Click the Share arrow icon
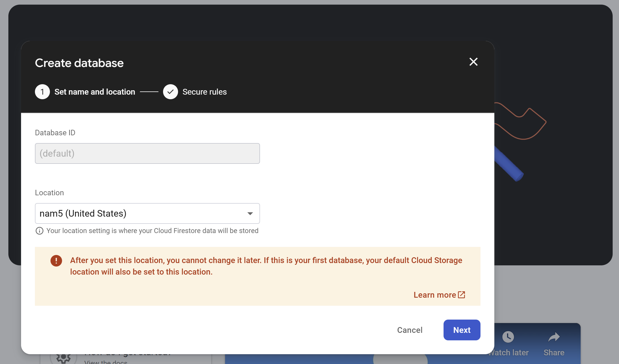This screenshot has width=619, height=364. coord(554,337)
